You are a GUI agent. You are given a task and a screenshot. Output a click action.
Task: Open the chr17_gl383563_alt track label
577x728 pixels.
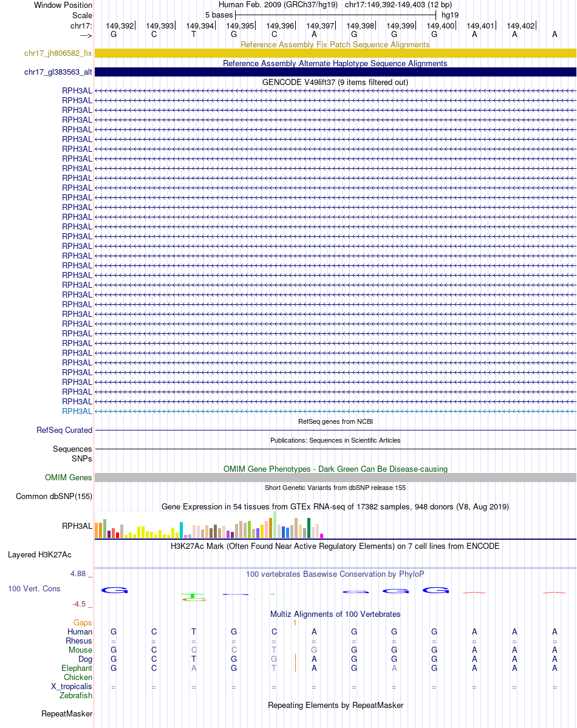pyautogui.click(x=58, y=72)
